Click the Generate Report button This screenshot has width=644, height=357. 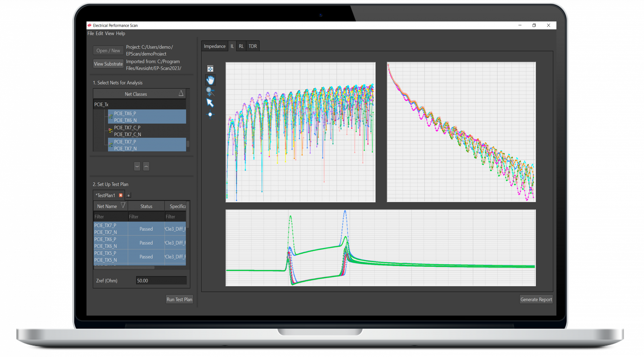[536, 299]
